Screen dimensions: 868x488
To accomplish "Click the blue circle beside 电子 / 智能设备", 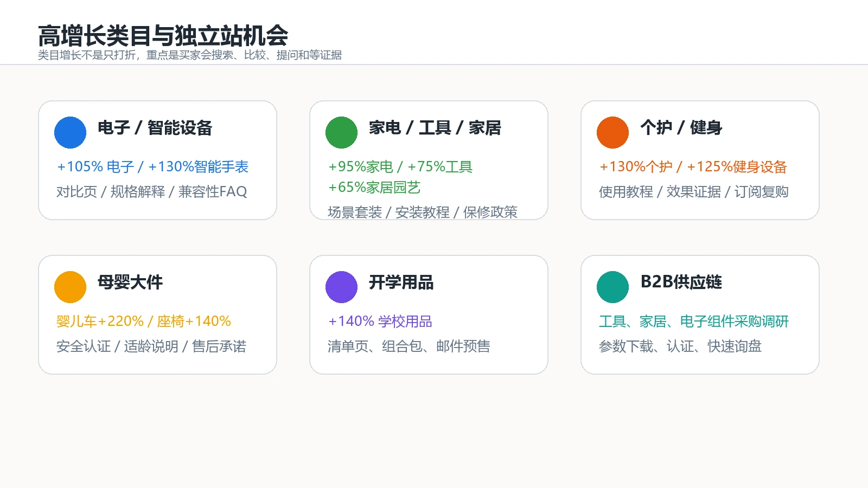I will coord(70,132).
